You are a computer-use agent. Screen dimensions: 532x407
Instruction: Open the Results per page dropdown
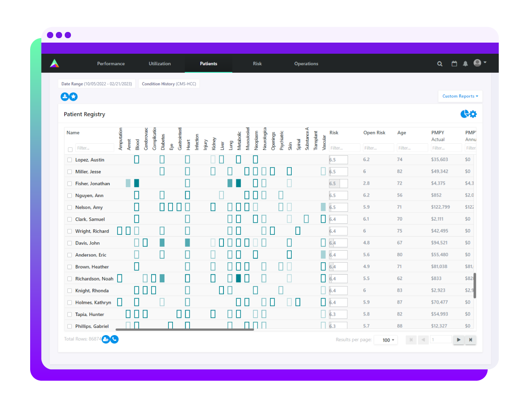point(386,340)
